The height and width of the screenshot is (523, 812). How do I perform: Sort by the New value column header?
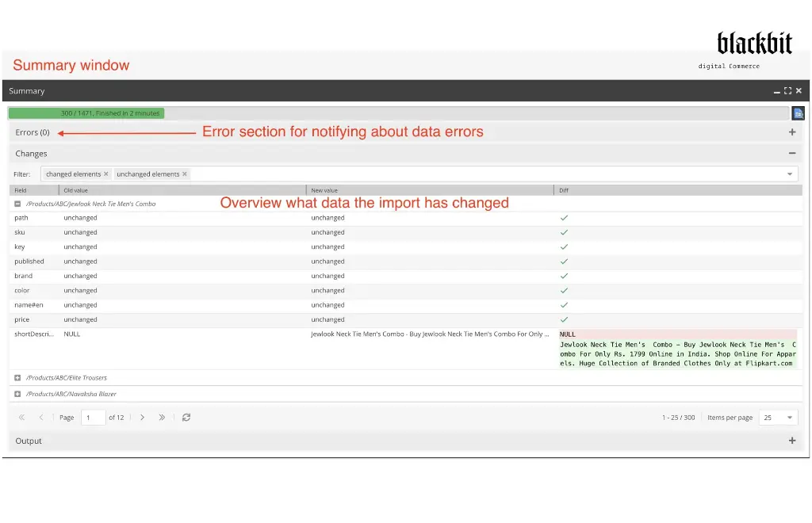click(x=431, y=190)
